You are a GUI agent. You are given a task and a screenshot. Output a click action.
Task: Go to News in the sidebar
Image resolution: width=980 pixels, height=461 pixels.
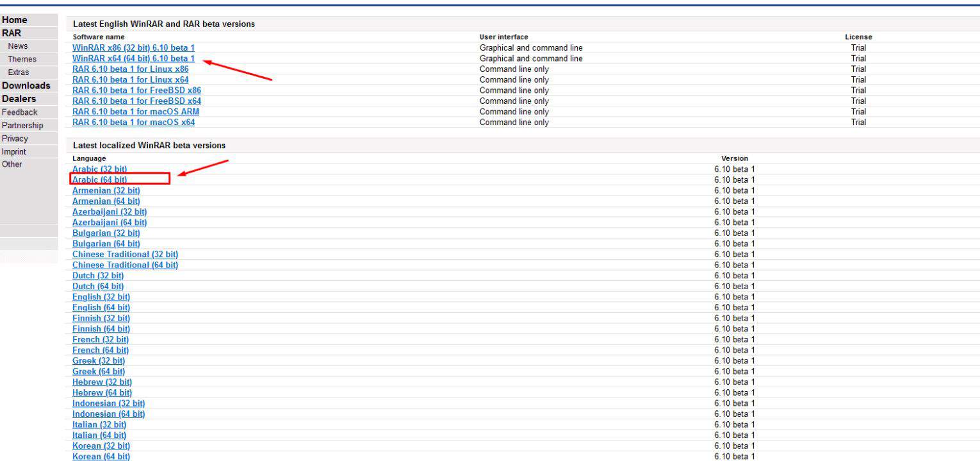[17, 46]
